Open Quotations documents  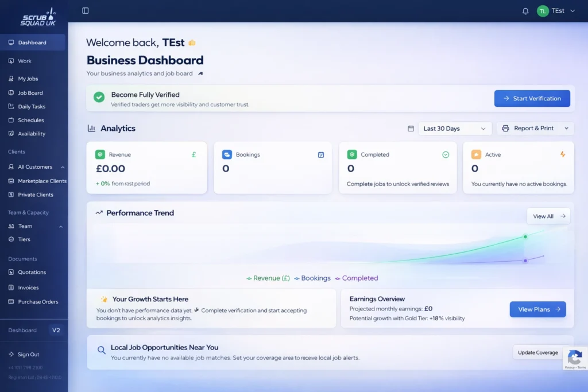tap(33, 272)
